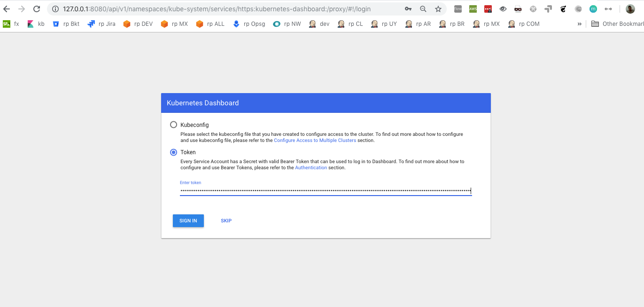
Task: Click the gray angled-bracket extension icon
Action: [x=548, y=9]
